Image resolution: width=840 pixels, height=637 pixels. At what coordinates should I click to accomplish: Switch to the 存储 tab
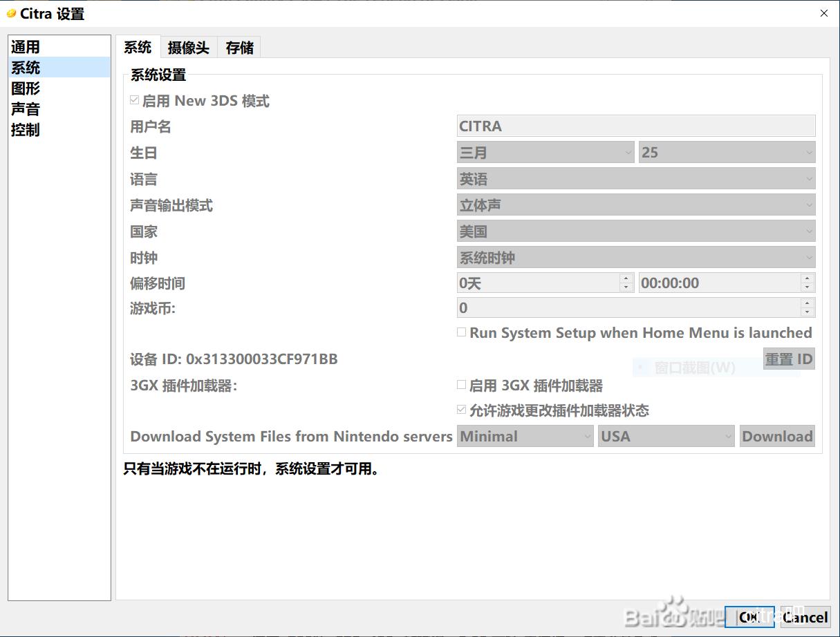point(239,48)
